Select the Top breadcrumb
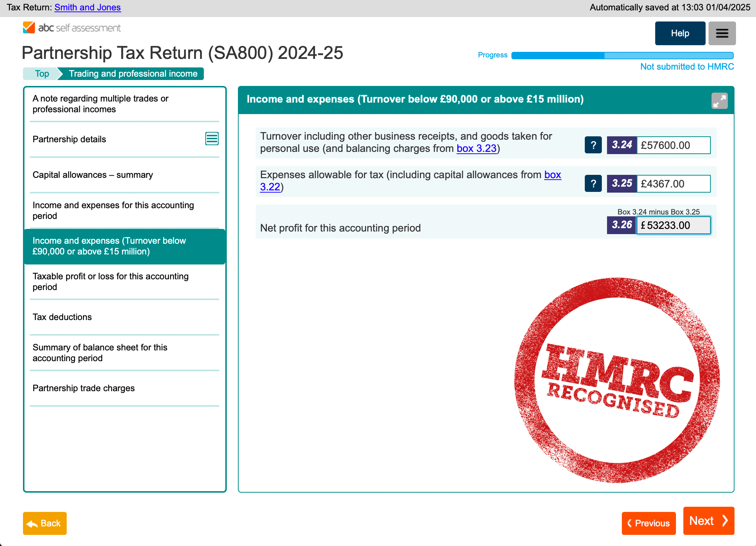This screenshot has height=546, width=756. click(x=42, y=74)
